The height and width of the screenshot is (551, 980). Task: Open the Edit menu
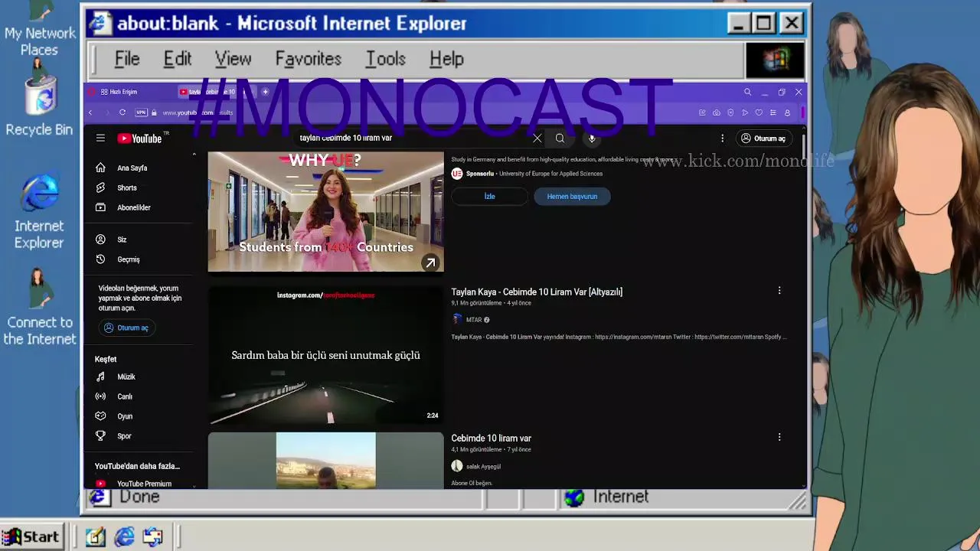point(177,59)
